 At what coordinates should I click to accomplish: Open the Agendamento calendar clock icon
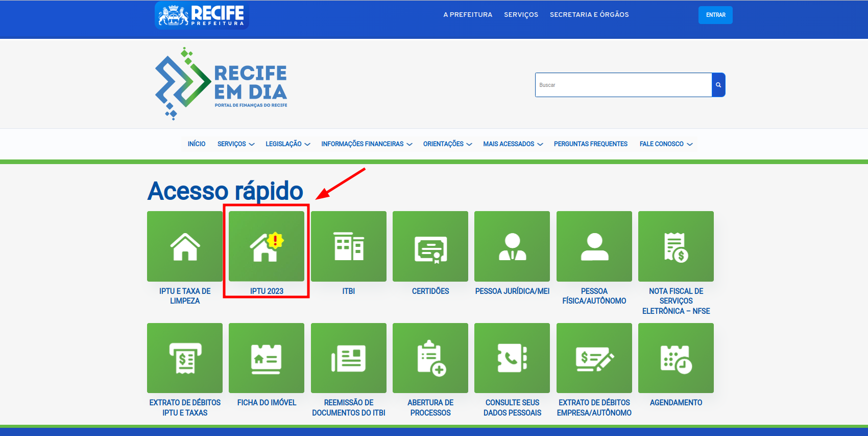(x=676, y=358)
